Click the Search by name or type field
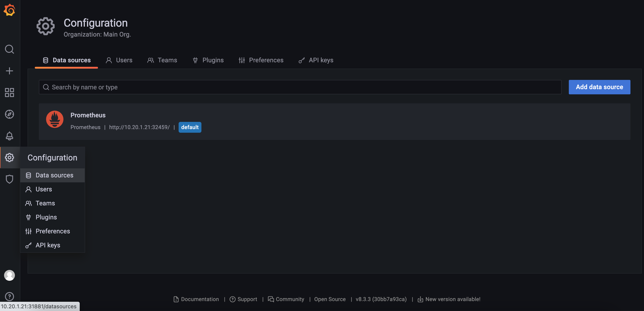This screenshot has height=311, width=644. pos(300,87)
